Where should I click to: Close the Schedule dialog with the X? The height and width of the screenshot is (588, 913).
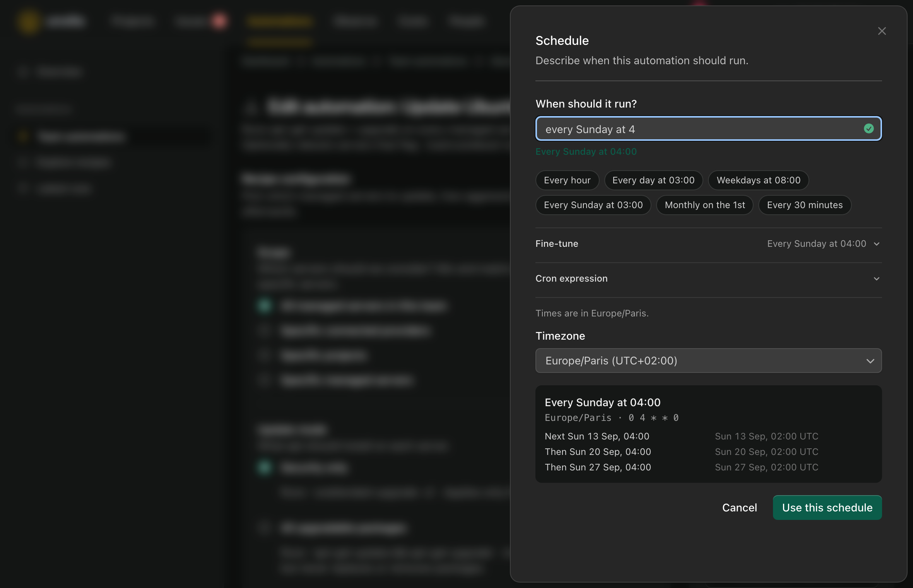point(882,31)
